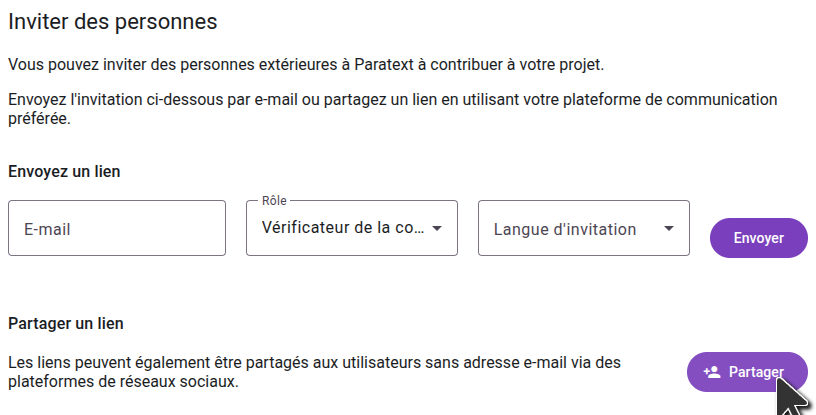Click the small Rôle floating label

click(273, 201)
